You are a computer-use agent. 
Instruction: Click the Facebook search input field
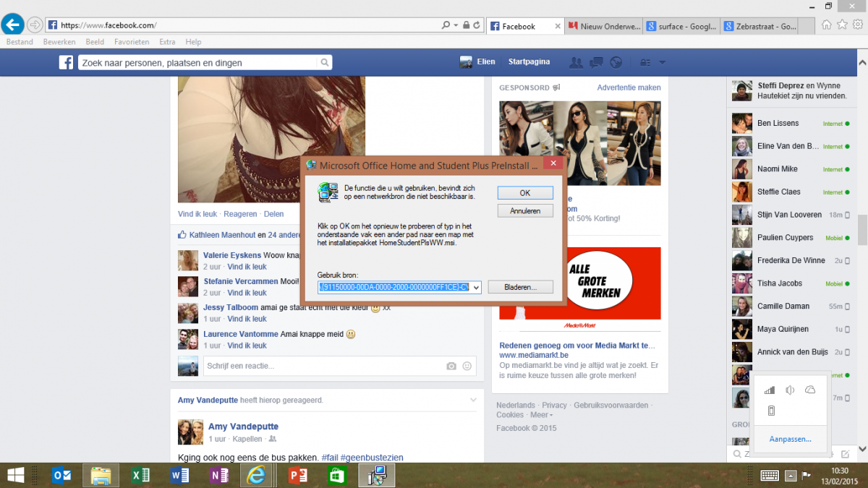[199, 63]
